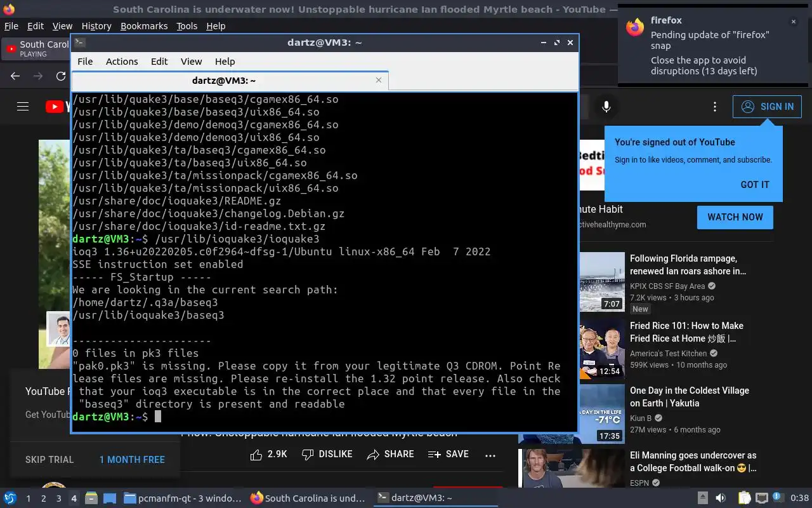Open terminal Edit menu
The image size is (812, 508).
point(159,62)
